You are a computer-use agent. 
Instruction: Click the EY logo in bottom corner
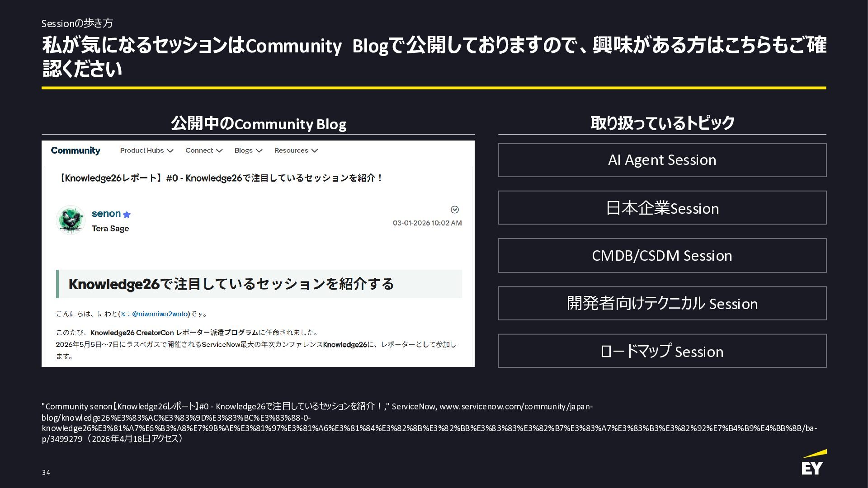point(814,463)
